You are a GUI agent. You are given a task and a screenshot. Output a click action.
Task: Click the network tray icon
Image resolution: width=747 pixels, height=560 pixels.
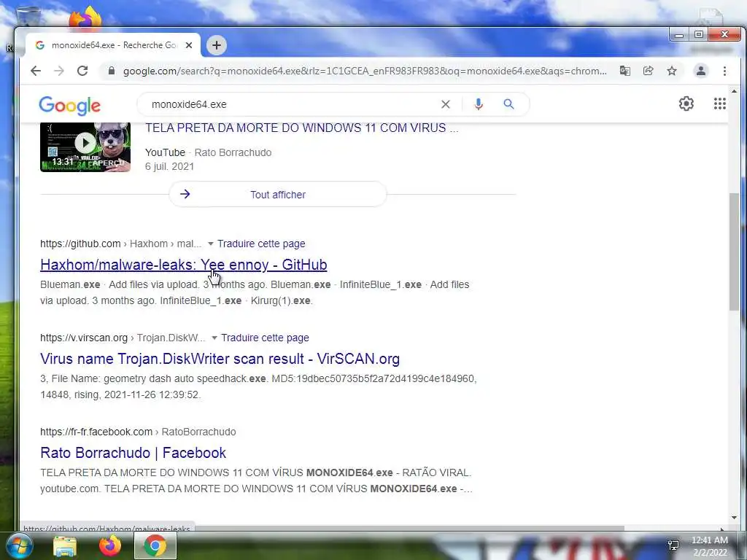(673, 545)
